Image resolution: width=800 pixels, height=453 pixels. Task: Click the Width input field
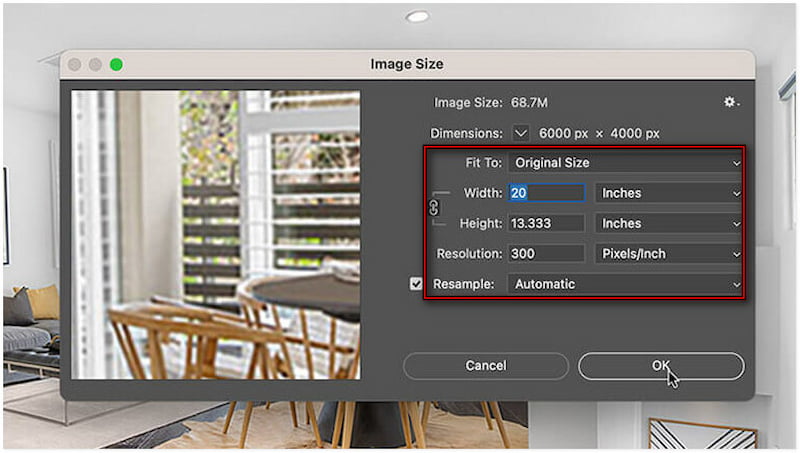[x=546, y=193]
